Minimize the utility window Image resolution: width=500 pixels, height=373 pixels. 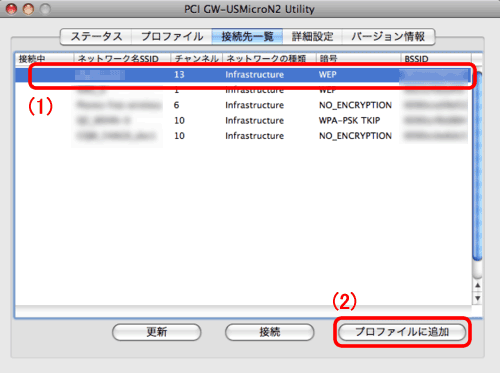(28, 9)
